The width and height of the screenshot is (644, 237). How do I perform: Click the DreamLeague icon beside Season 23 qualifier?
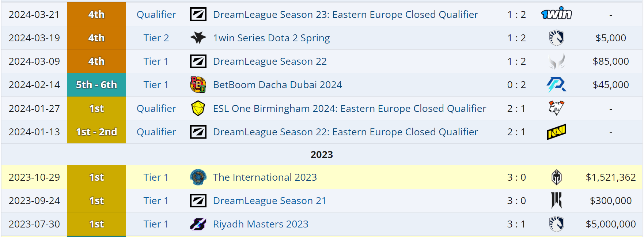198,14
